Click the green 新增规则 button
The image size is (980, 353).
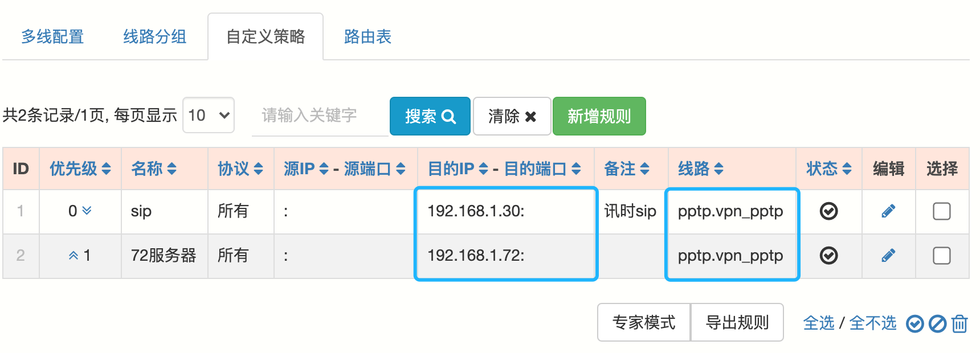[599, 116]
